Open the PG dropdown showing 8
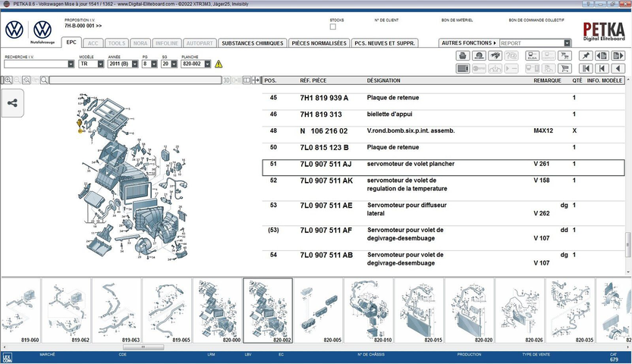 [154, 64]
